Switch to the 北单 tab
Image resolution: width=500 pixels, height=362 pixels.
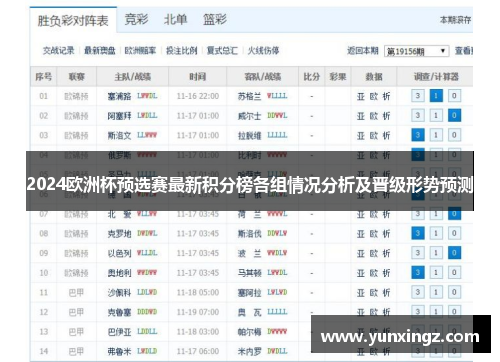pos(175,19)
